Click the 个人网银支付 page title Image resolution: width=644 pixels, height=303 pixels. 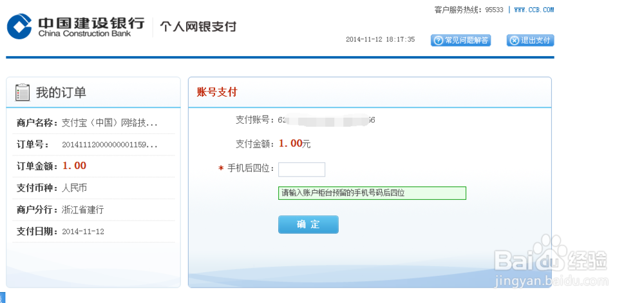[x=198, y=26]
